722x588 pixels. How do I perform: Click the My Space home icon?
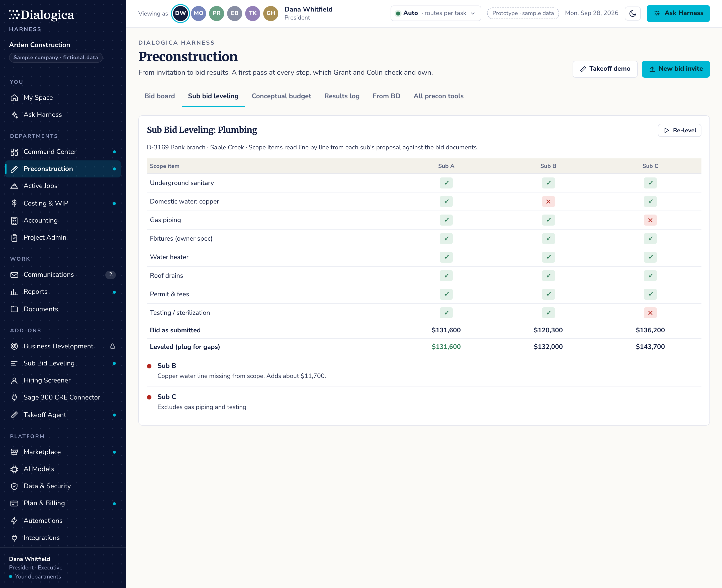14,97
